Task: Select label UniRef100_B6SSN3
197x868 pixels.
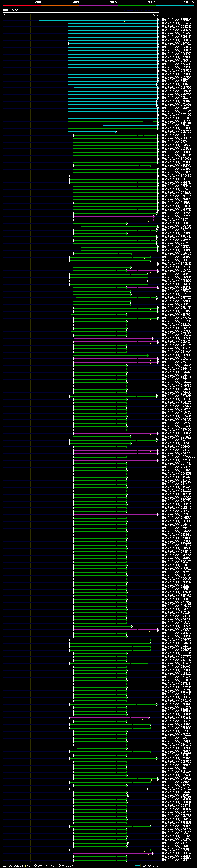Action: 177,64
